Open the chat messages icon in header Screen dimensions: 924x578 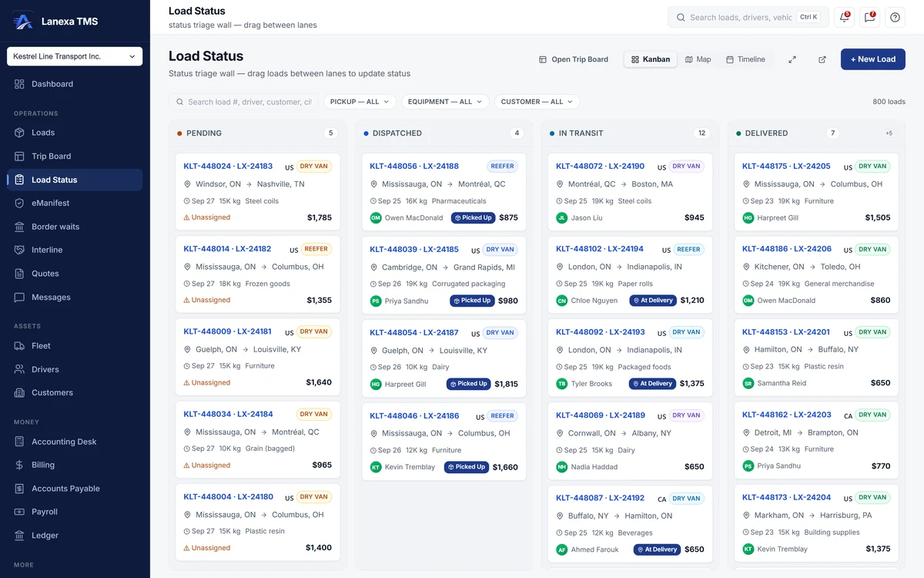coord(869,17)
